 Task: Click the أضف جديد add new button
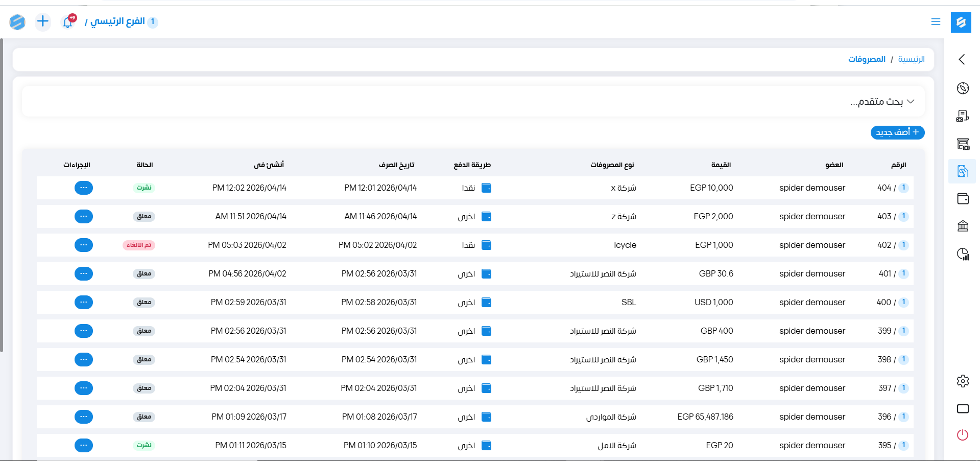(897, 132)
